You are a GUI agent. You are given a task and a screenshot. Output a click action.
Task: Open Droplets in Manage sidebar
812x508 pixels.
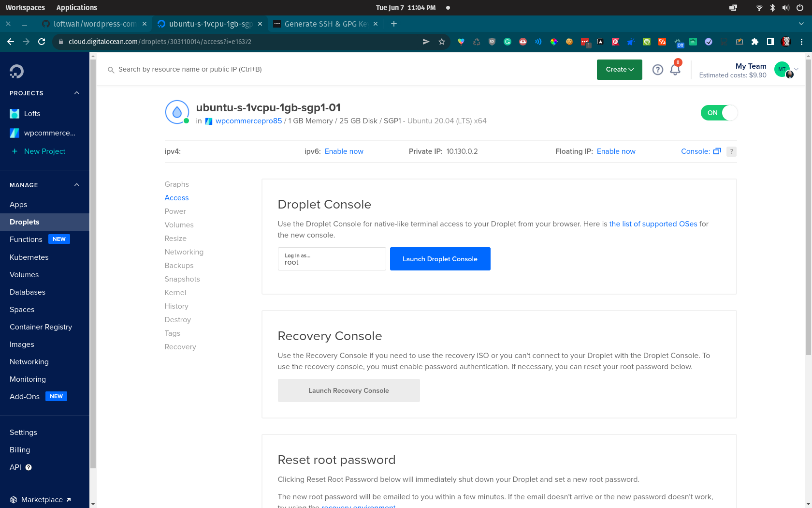tap(44, 222)
